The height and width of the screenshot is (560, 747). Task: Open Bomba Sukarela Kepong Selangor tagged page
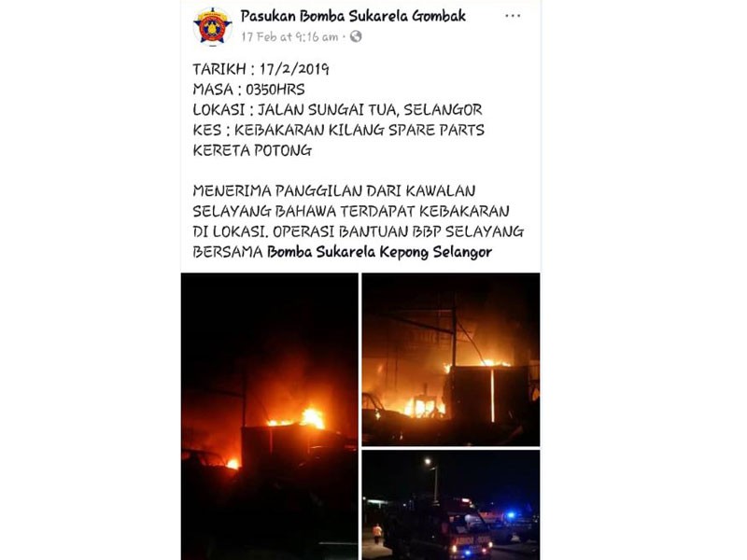tap(380, 252)
